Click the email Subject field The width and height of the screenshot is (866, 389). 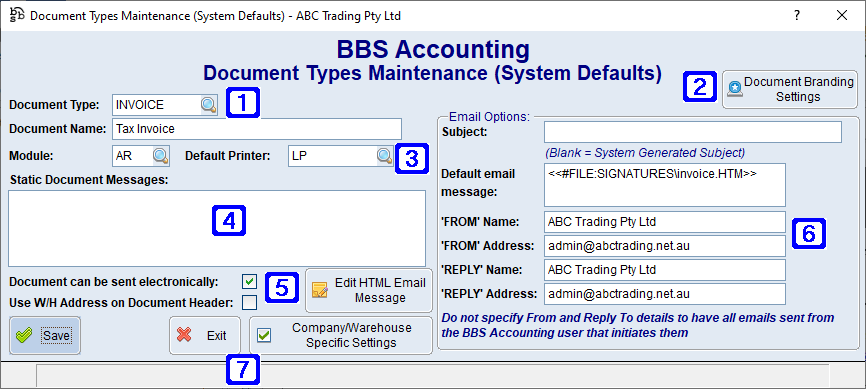coord(693,132)
